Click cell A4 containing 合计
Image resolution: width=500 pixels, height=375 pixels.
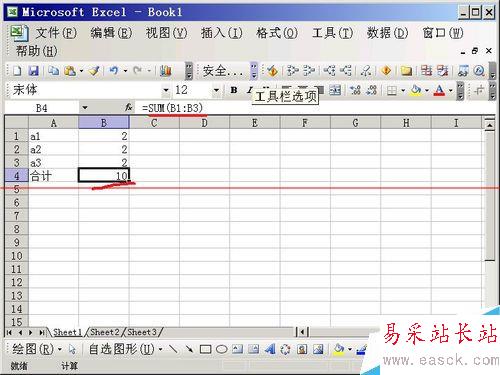[53, 176]
